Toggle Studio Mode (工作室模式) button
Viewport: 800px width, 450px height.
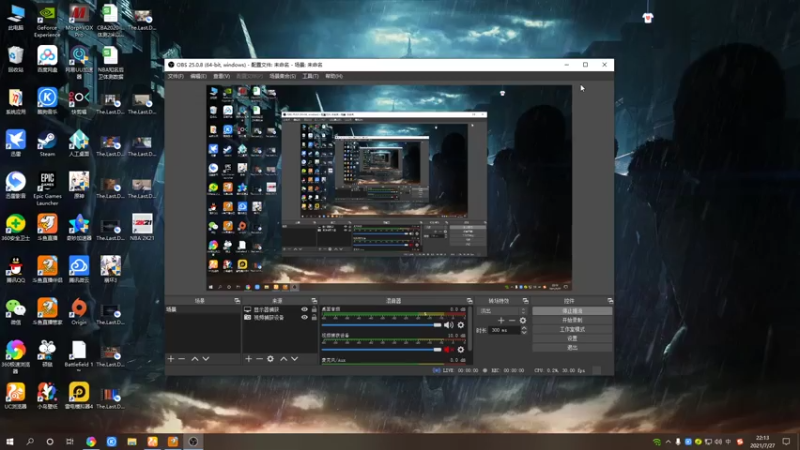(x=572, y=329)
